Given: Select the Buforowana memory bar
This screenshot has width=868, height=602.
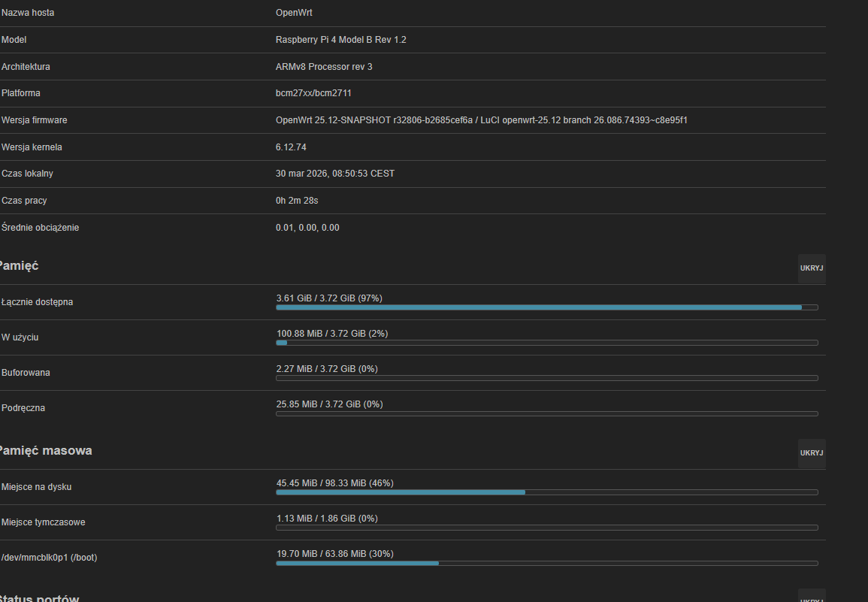Looking at the screenshot, I should [546, 378].
